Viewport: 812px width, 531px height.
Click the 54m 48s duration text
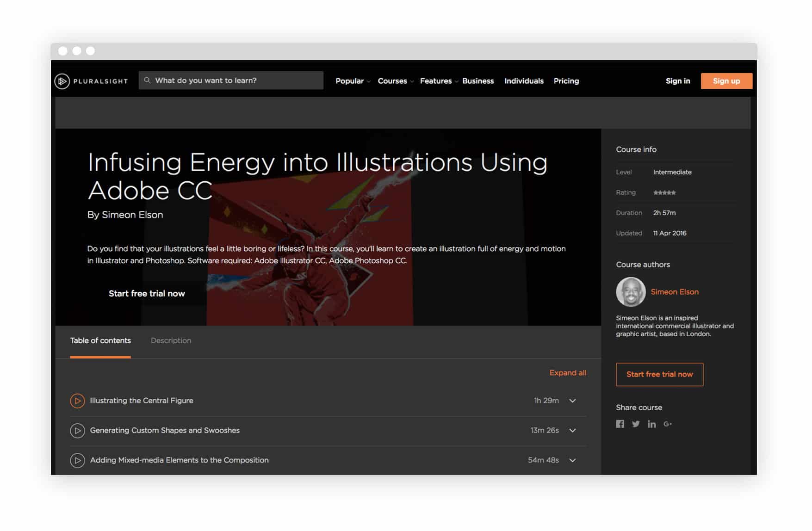[543, 460]
